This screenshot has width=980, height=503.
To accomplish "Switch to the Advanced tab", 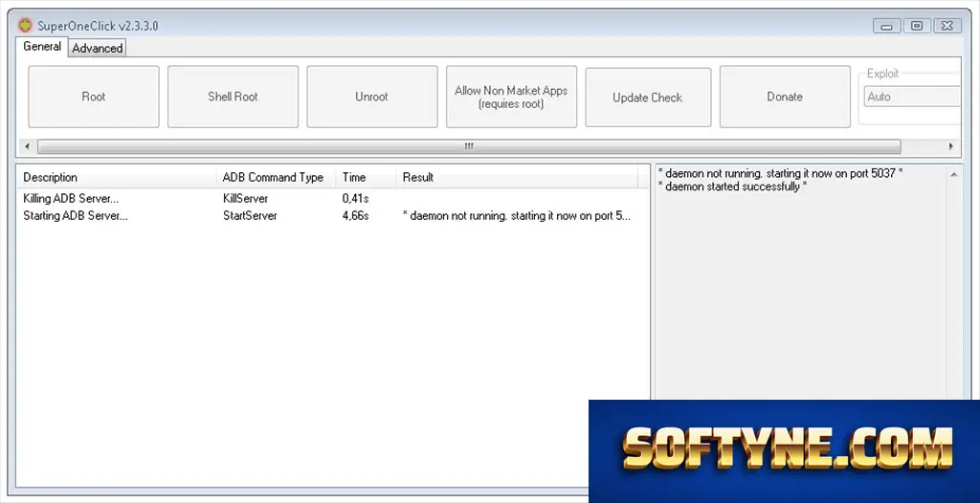I will pos(98,48).
